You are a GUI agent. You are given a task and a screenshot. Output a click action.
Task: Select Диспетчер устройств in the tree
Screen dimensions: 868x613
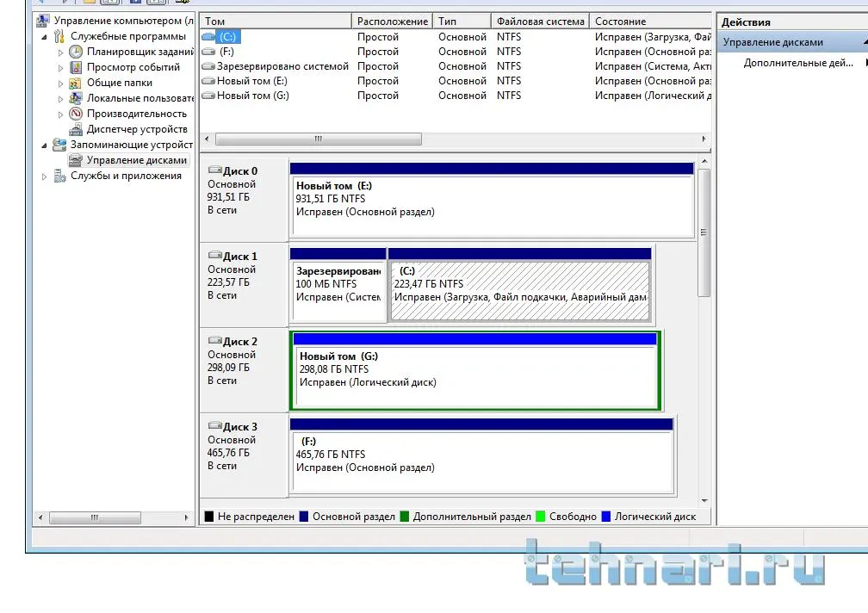[x=137, y=129]
